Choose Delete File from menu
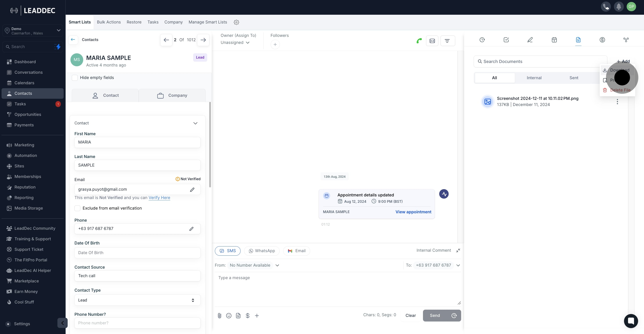The width and height of the screenshot is (644, 334). coord(617,90)
